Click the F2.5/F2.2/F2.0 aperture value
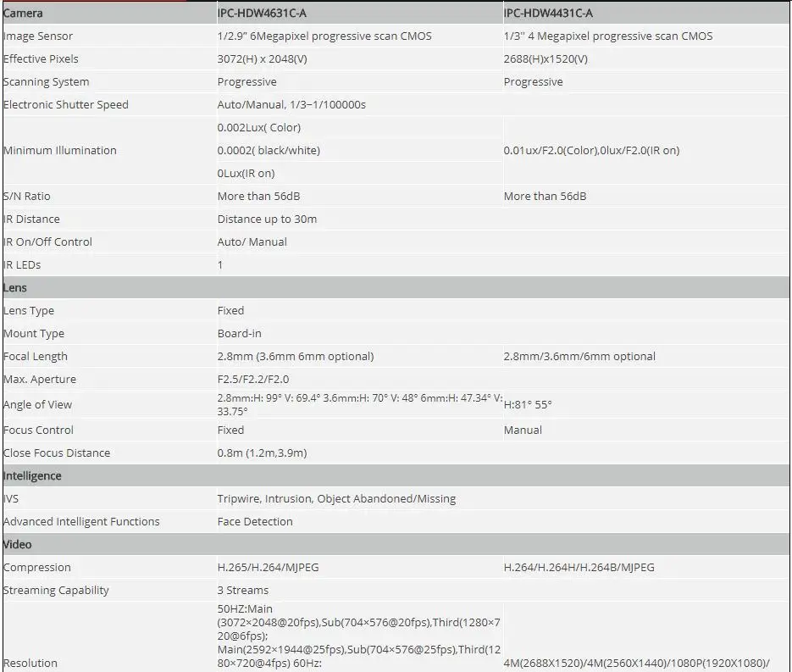Viewport: 792px width, 672px height. (253, 380)
